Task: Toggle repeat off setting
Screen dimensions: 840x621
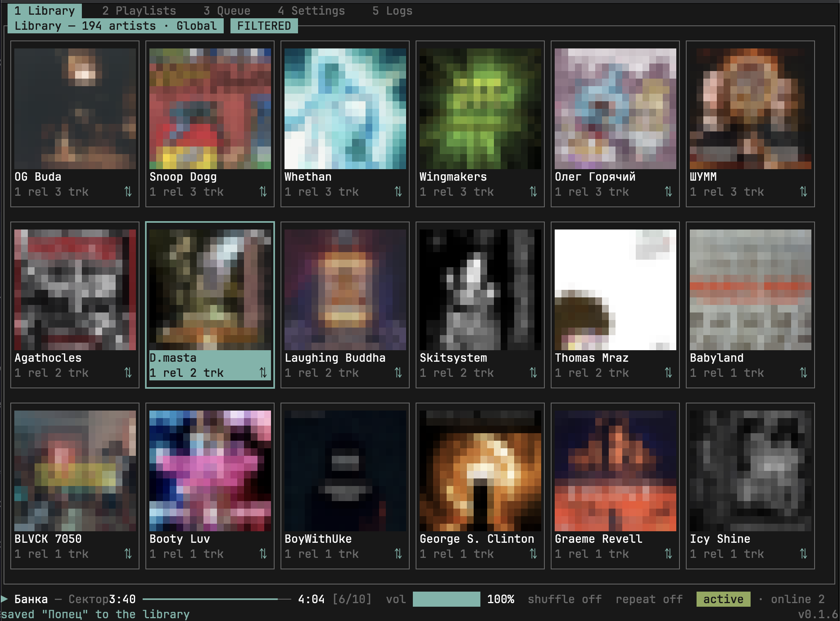Action: click(649, 599)
